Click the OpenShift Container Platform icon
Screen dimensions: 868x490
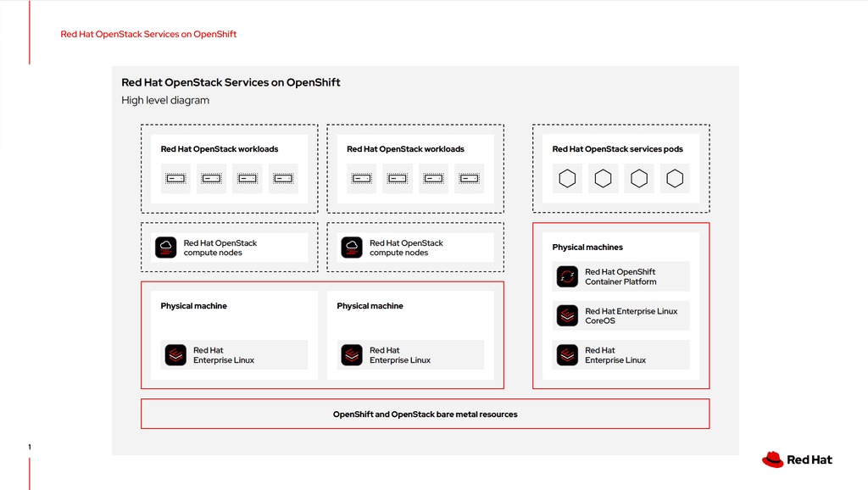point(567,277)
